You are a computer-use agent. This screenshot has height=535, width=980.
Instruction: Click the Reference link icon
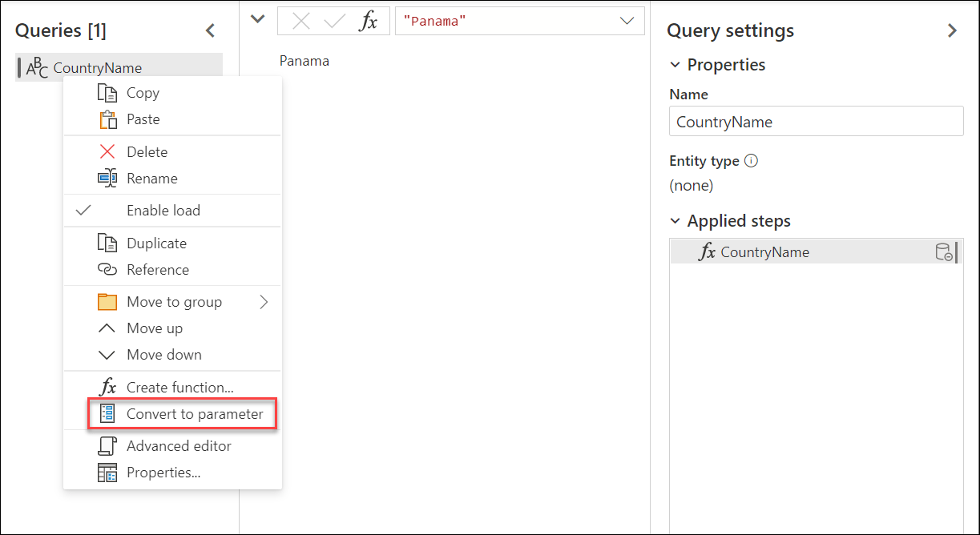pyautogui.click(x=107, y=270)
